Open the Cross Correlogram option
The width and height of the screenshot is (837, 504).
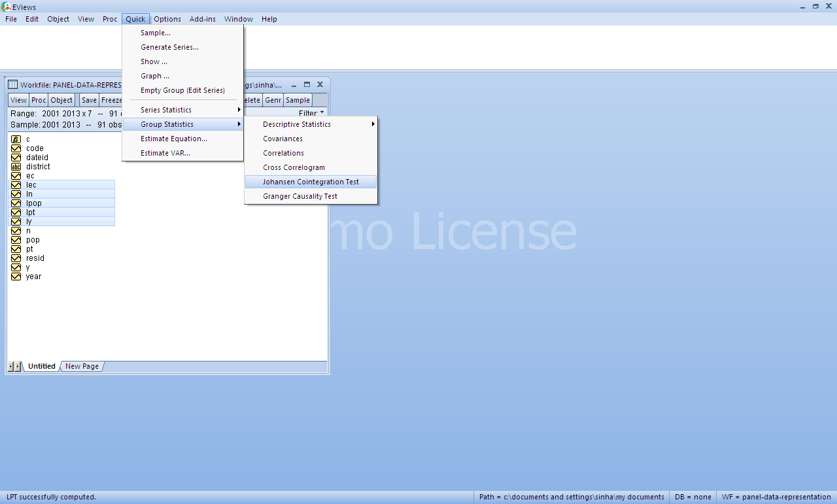pos(311,167)
